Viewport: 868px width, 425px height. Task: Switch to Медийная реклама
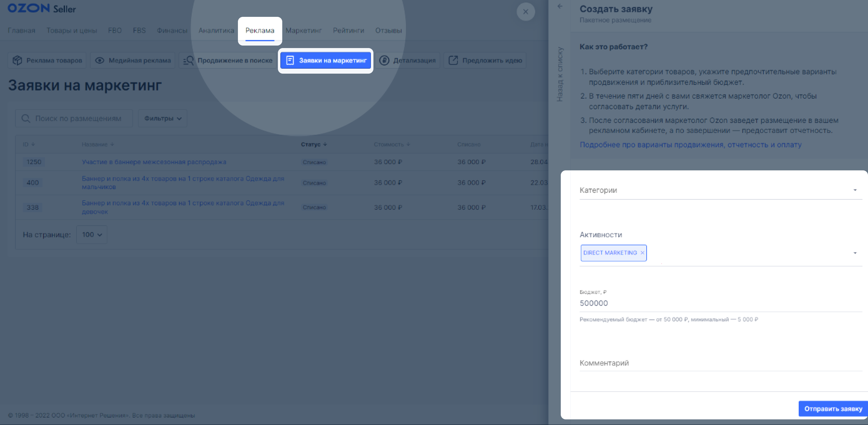tap(133, 61)
